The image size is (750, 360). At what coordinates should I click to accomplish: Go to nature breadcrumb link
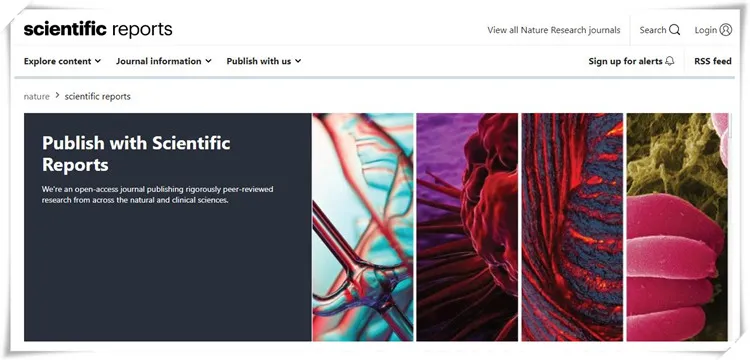point(36,96)
